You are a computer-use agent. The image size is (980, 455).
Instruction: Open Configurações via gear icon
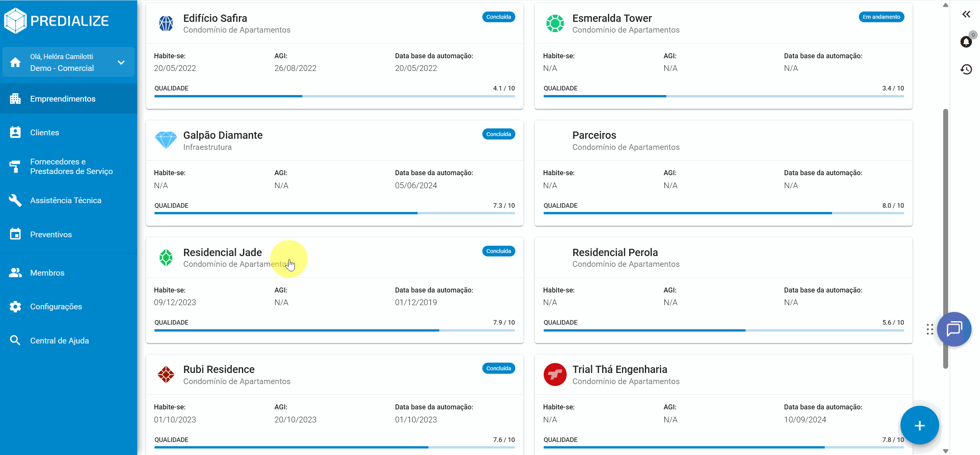tap(15, 306)
